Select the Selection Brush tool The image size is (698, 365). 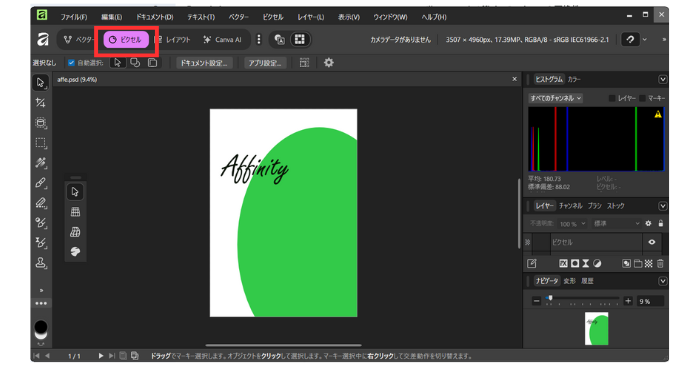tap(41, 123)
